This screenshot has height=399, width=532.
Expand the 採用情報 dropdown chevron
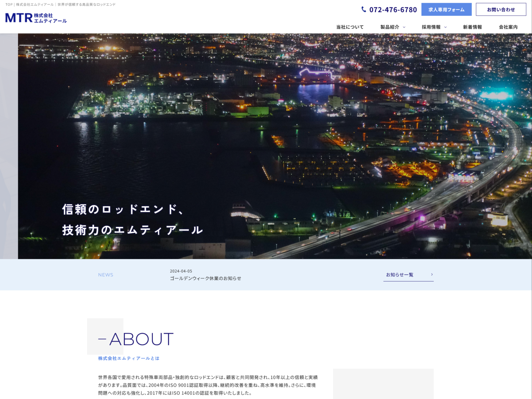click(445, 27)
